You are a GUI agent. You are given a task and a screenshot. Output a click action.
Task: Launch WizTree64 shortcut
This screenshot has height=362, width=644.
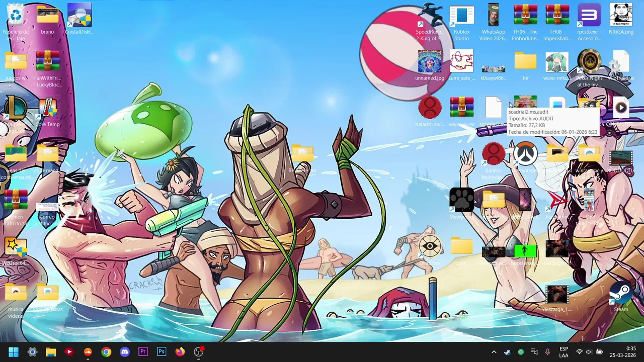tap(16, 251)
